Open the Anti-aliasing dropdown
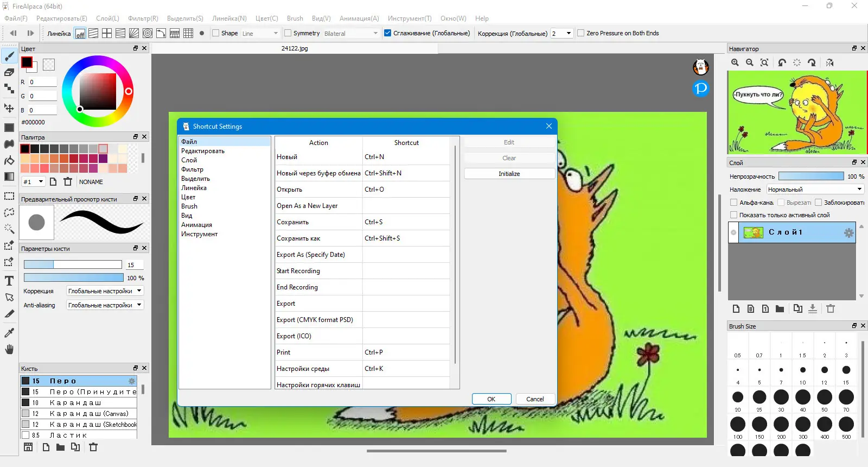This screenshot has height=467, width=868. [x=105, y=305]
